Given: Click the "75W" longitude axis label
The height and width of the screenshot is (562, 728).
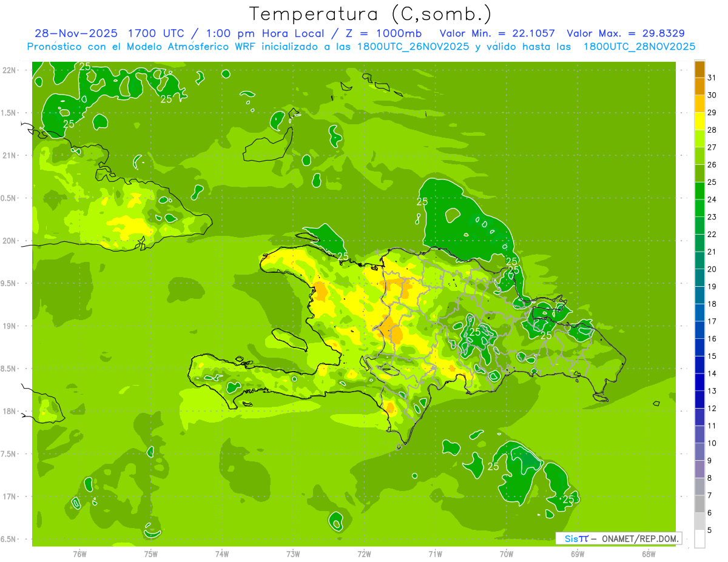Looking at the screenshot, I should pos(151,554).
